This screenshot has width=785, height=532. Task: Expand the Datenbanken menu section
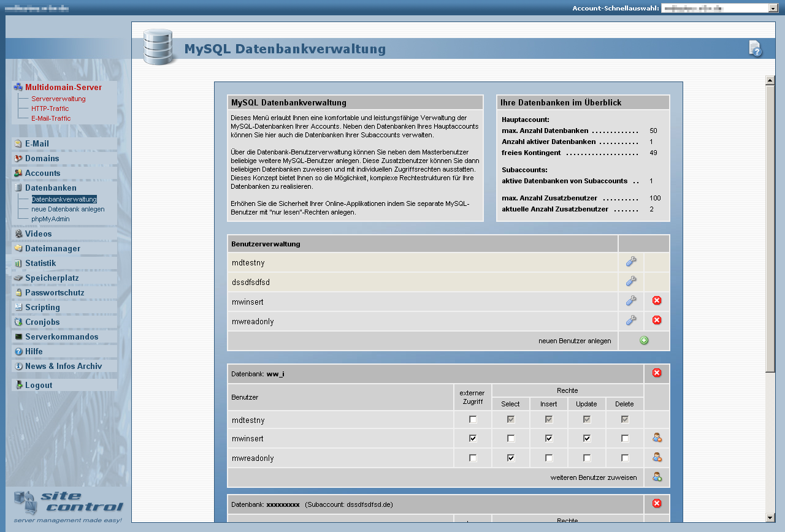click(x=51, y=188)
